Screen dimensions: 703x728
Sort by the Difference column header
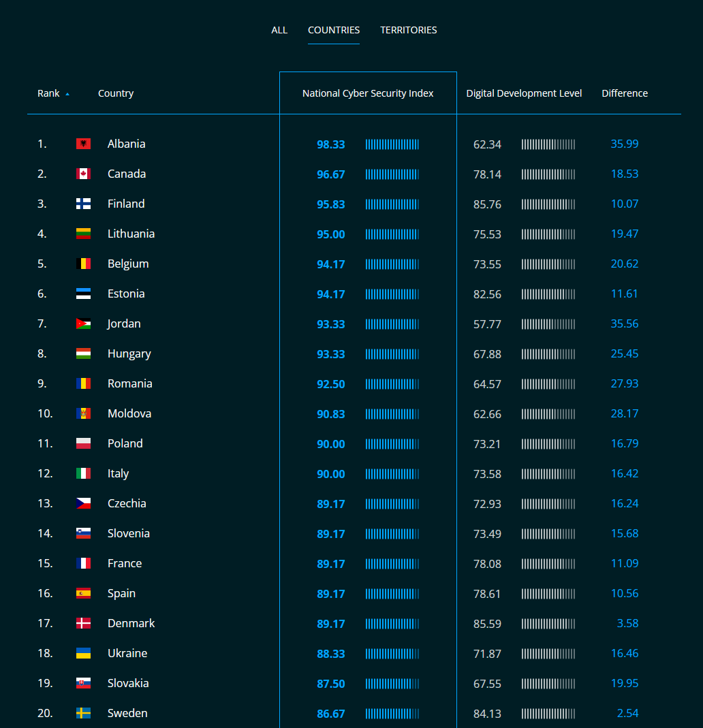625,93
